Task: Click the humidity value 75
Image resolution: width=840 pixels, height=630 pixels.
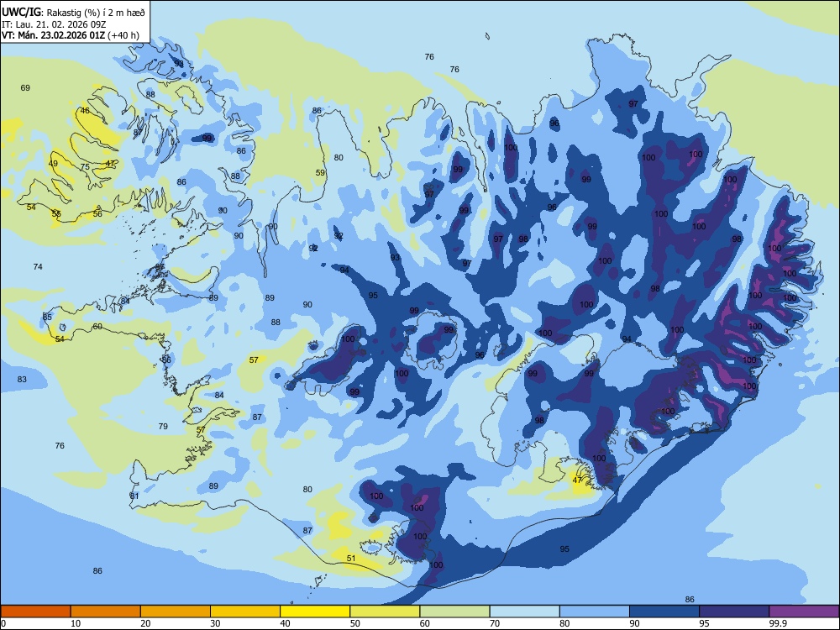Action: (85, 167)
